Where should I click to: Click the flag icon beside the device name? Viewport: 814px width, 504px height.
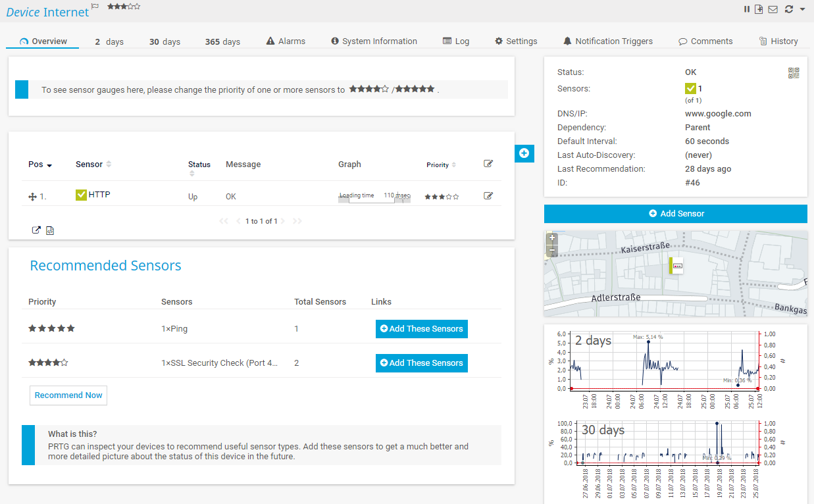(x=95, y=7)
